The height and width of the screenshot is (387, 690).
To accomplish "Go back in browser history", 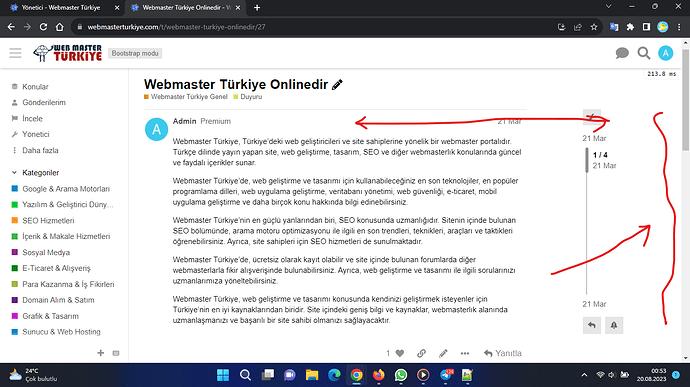I will point(11,27).
